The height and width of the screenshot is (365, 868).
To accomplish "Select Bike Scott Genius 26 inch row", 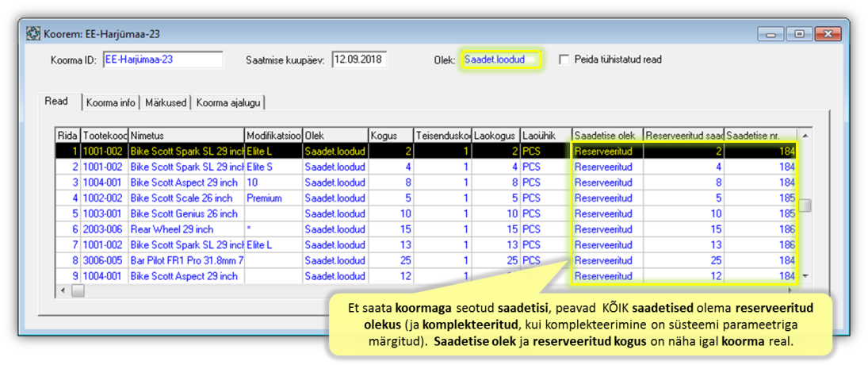I will coord(426,213).
